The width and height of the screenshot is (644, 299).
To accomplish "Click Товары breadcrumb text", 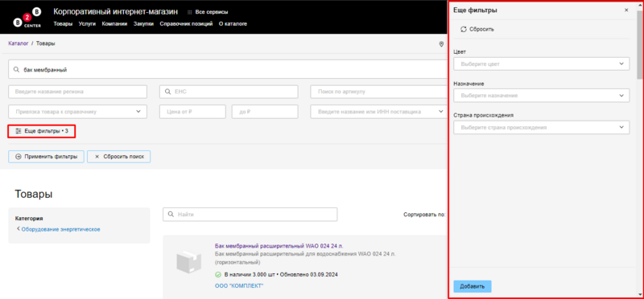I will pos(46,43).
